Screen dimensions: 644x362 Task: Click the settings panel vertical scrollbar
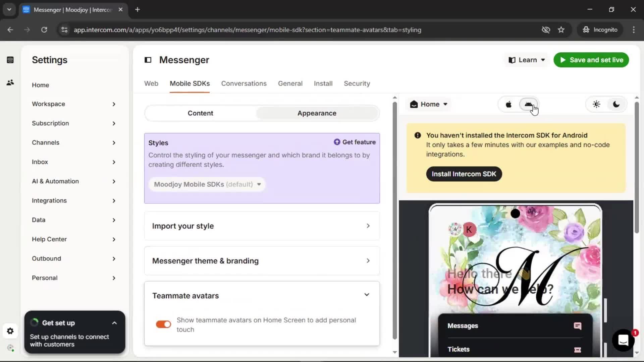click(395, 221)
